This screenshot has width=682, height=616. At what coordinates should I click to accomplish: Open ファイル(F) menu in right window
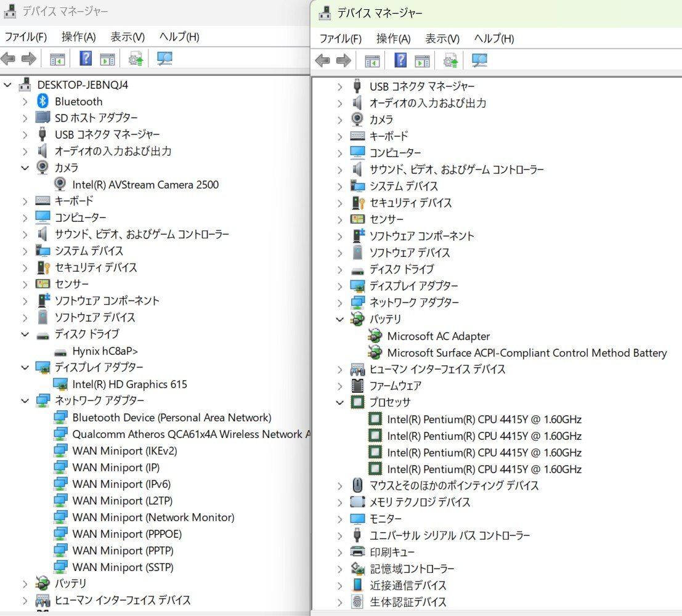341,39
